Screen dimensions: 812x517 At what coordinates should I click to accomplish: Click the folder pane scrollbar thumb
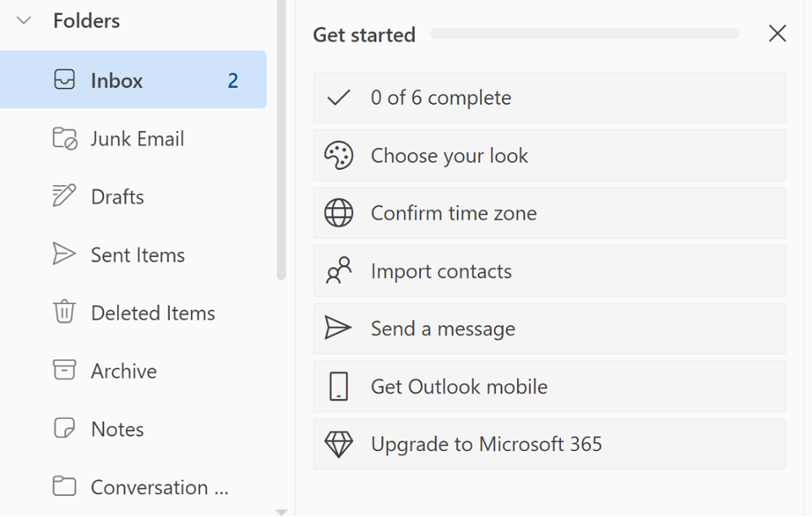(x=281, y=140)
